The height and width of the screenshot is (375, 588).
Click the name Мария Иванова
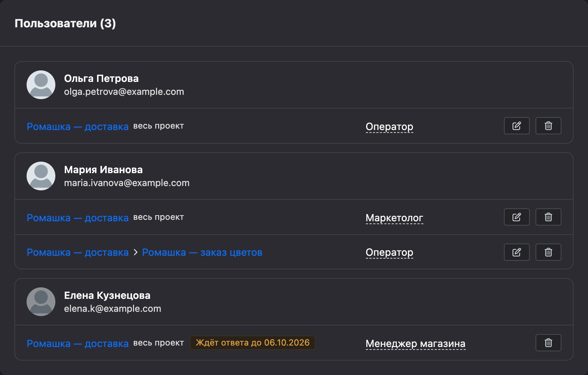104,170
